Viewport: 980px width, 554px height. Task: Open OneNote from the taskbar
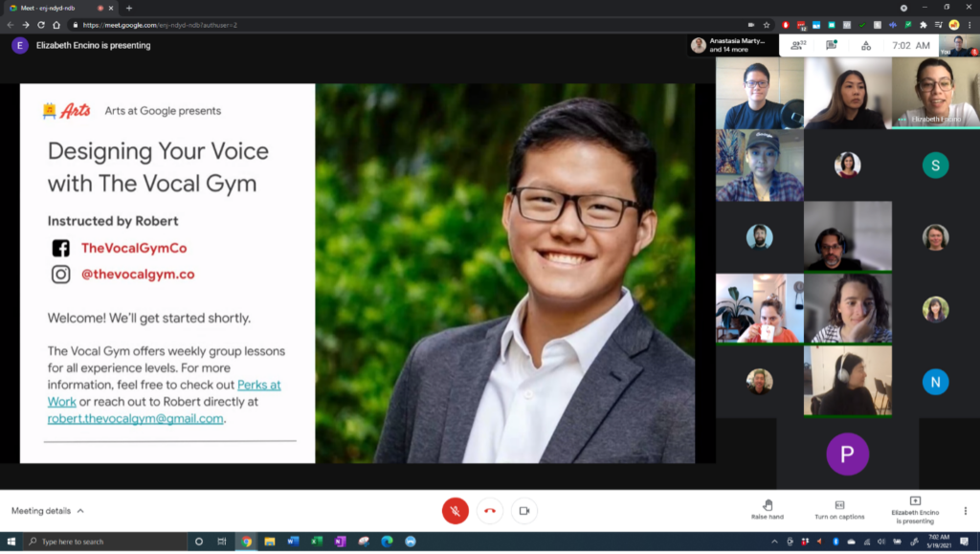click(340, 542)
